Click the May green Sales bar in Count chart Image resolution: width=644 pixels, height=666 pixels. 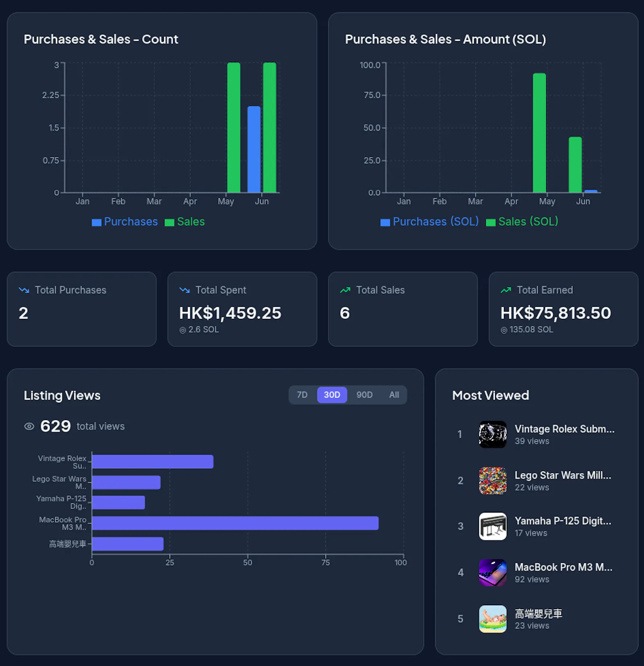[234, 127]
